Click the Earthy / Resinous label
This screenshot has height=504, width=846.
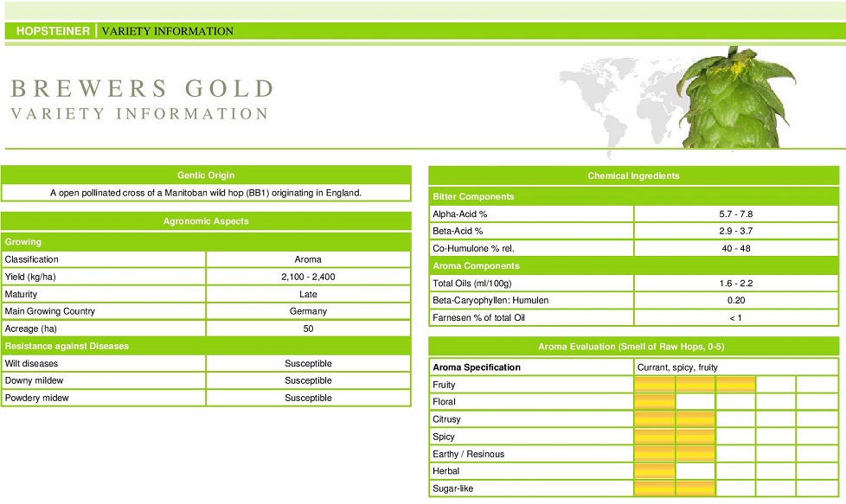(x=468, y=454)
